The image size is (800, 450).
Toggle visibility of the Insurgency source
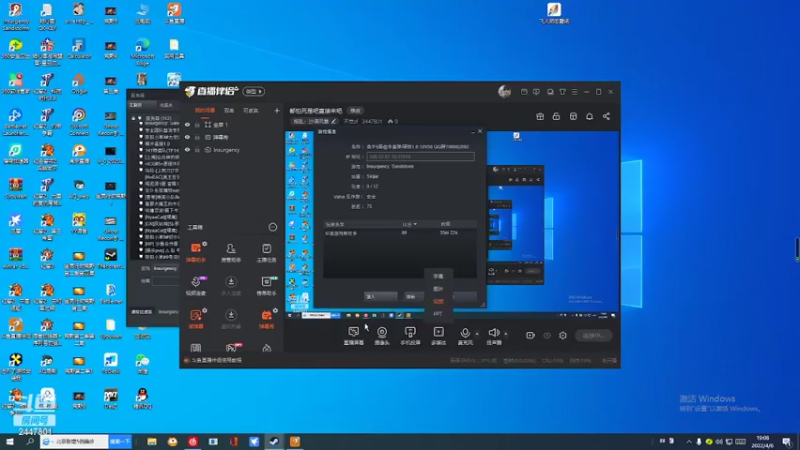[187, 150]
